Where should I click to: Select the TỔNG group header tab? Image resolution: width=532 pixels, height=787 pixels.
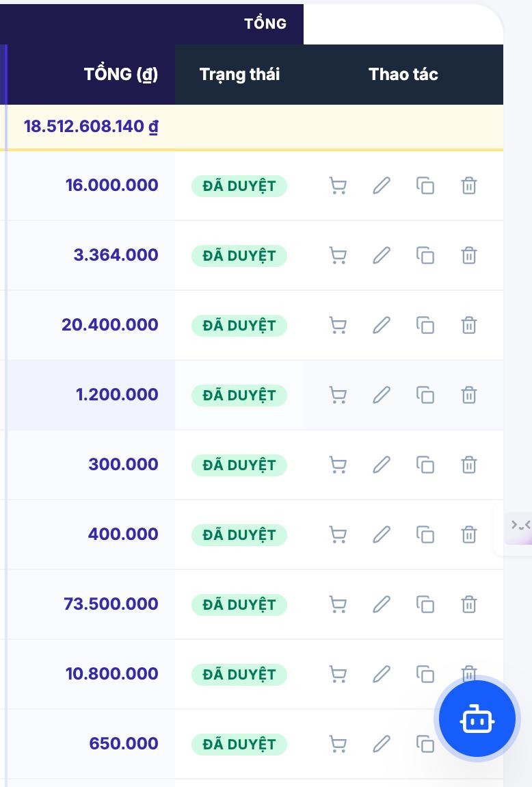[265, 23]
